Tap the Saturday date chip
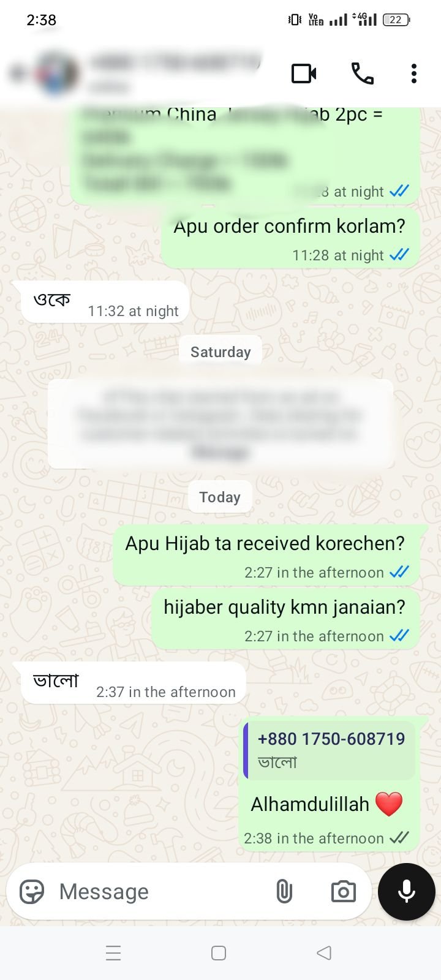Image resolution: width=441 pixels, height=980 pixels. pyautogui.click(x=221, y=352)
